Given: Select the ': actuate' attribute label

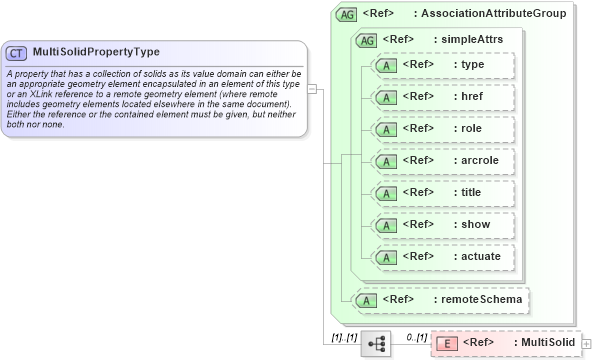Looking at the screenshot, I should click(x=477, y=257).
